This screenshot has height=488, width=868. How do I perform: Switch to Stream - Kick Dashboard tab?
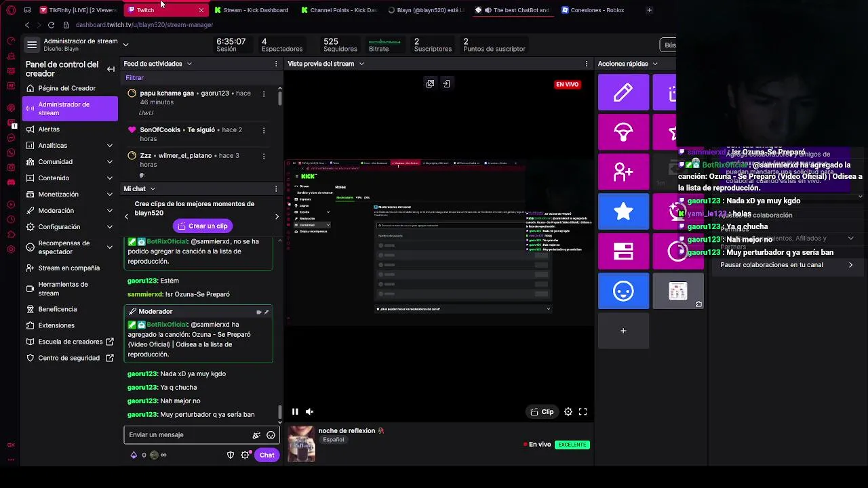[x=252, y=10]
